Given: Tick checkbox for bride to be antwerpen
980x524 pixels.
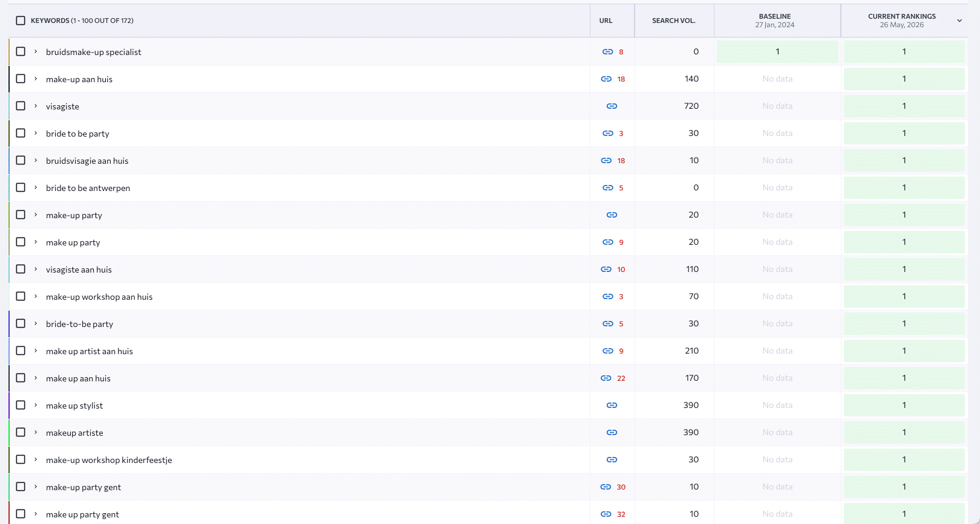Looking at the screenshot, I should pos(21,187).
